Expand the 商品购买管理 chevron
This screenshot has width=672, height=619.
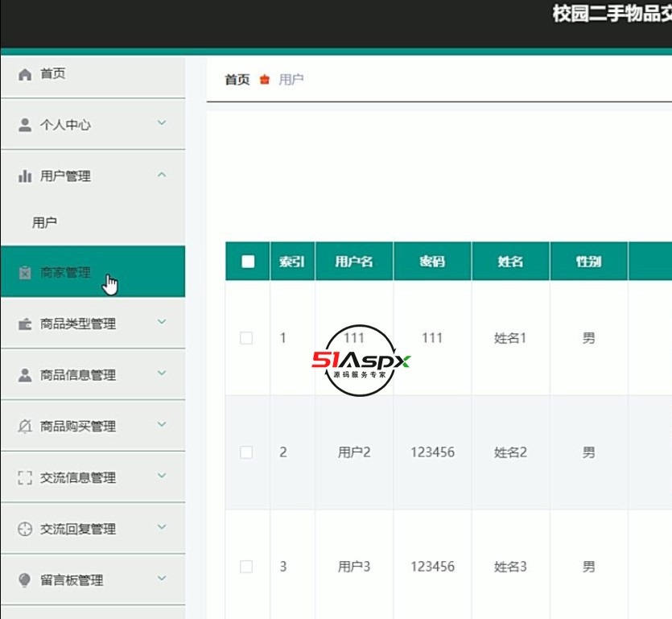[162, 424]
